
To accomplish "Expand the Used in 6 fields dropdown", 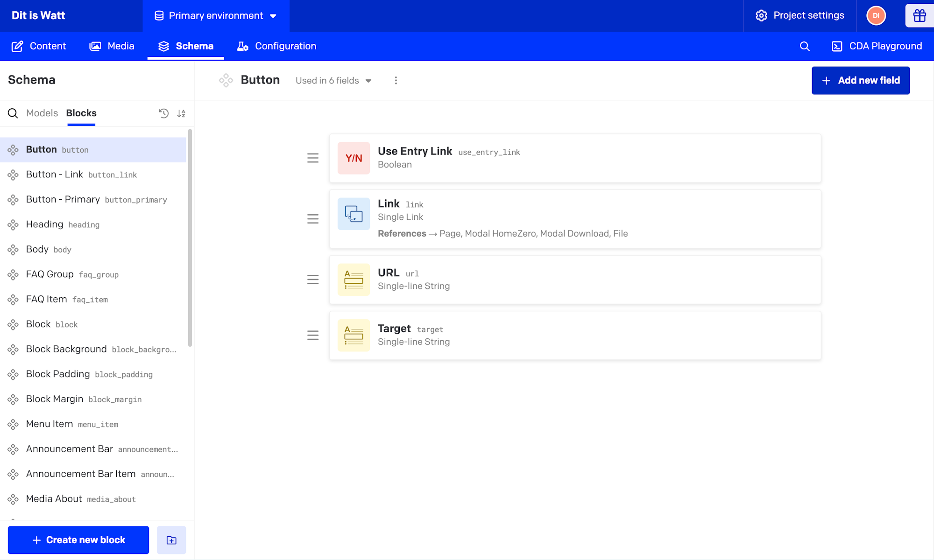I will click(333, 80).
